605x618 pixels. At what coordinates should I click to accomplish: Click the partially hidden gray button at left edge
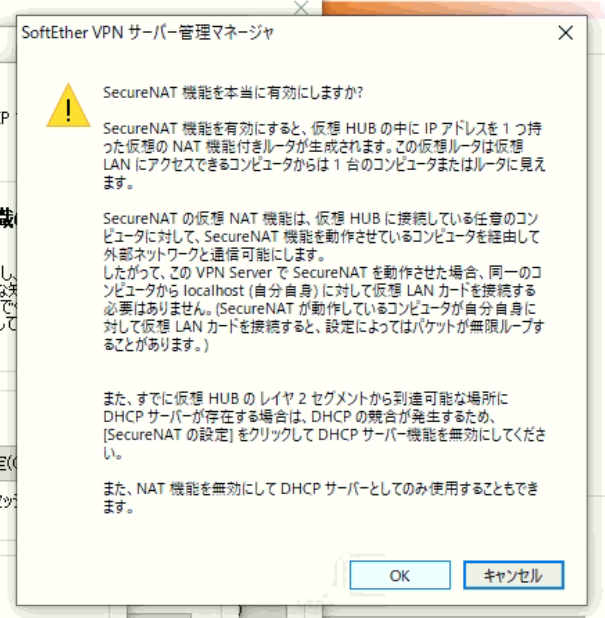(x=8, y=464)
